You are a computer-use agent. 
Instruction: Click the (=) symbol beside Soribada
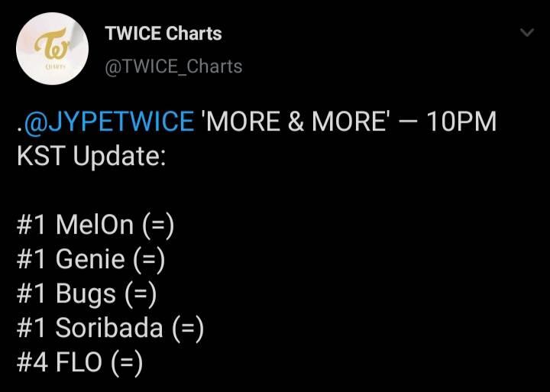click(x=187, y=328)
